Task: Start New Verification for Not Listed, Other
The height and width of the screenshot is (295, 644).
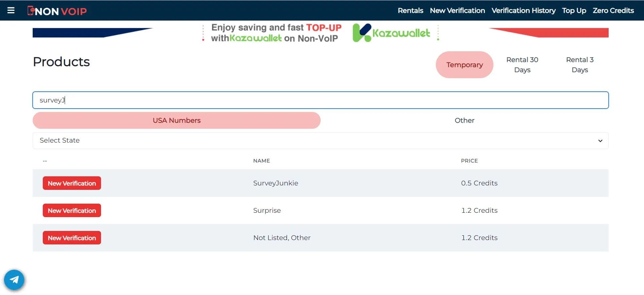Action: (x=72, y=238)
